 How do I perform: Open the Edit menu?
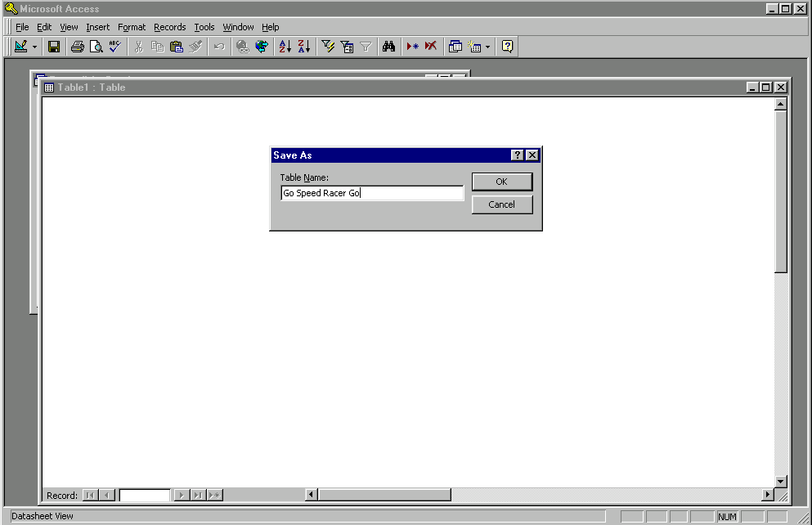[44, 27]
